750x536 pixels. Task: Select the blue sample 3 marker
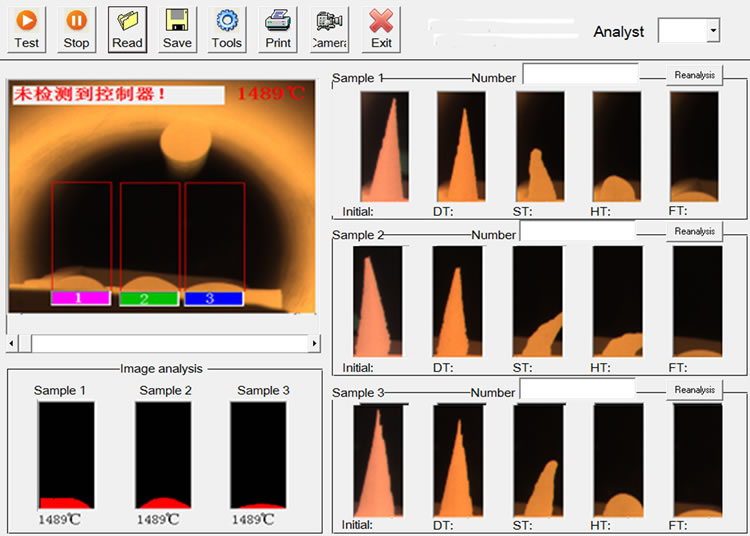coord(212,298)
